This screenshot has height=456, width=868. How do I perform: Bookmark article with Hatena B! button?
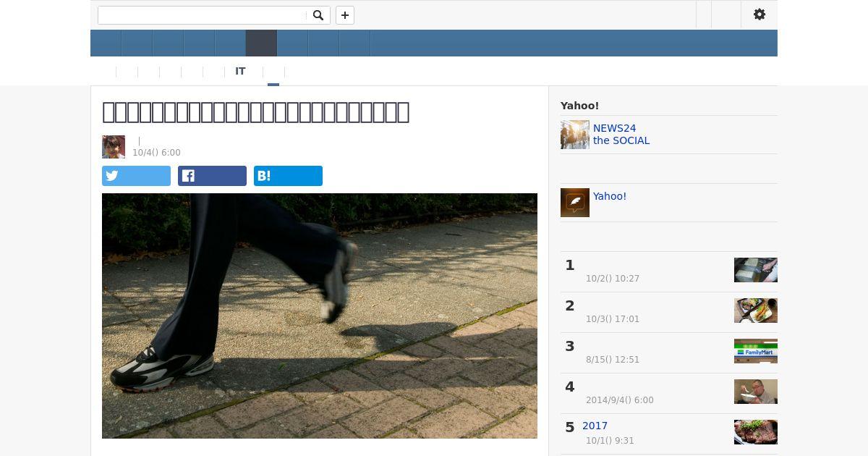(x=288, y=176)
